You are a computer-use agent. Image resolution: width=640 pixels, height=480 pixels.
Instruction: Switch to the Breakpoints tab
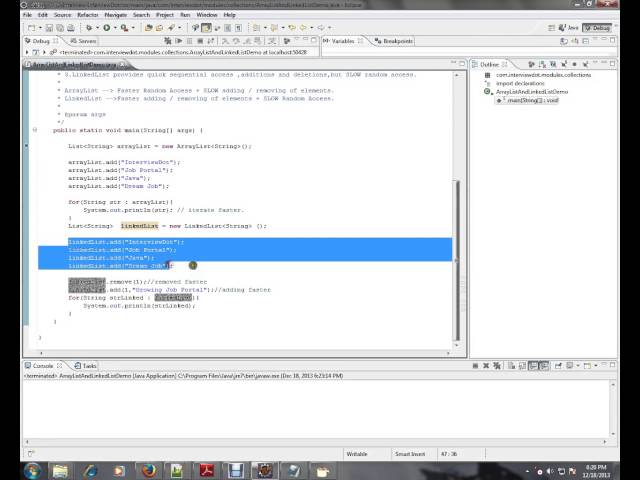(x=393, y=41)
